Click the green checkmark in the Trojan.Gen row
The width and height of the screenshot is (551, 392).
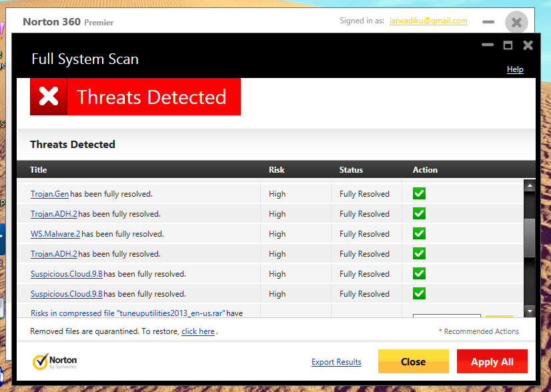419,194
